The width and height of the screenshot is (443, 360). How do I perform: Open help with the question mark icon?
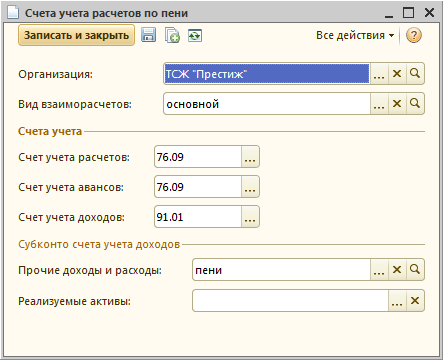tap(414, 35)
